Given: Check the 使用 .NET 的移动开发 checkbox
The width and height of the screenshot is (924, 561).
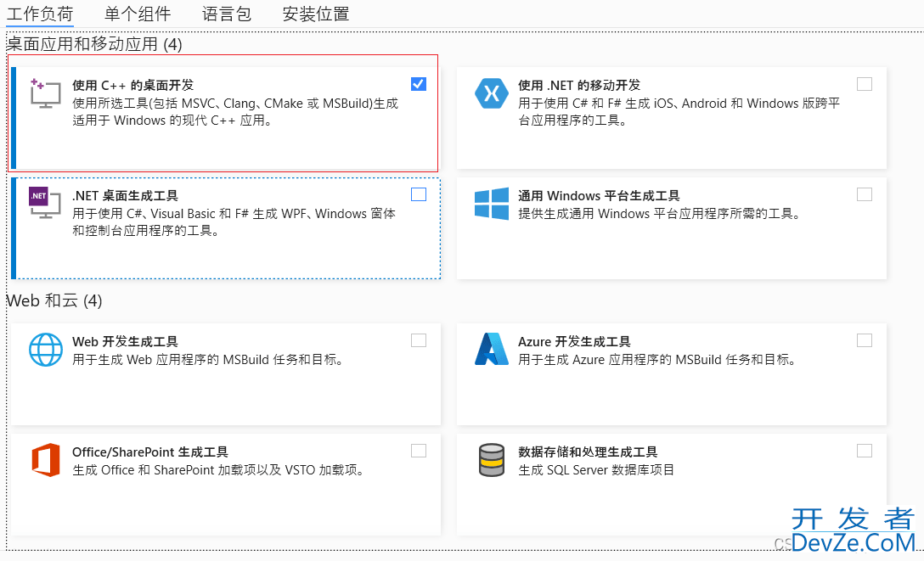Looking at the screenshot, I should [x=865, y=84].
